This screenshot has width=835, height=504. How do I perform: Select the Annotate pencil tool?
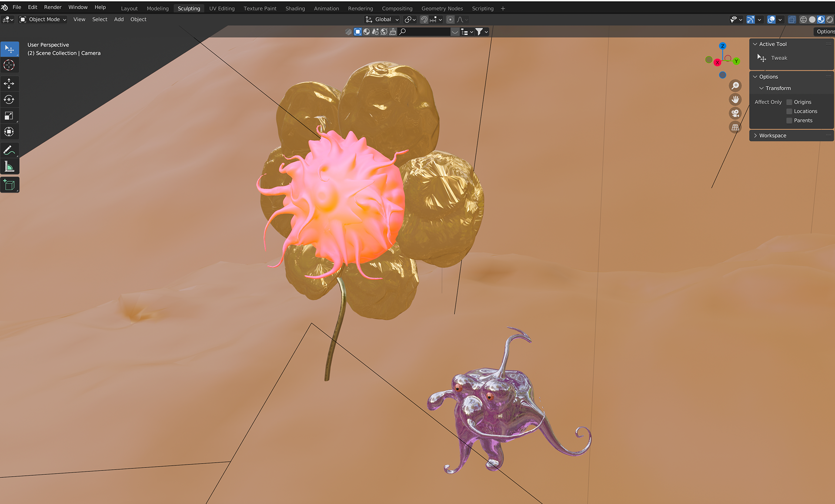pyautogui.click(x=9, y=150)
